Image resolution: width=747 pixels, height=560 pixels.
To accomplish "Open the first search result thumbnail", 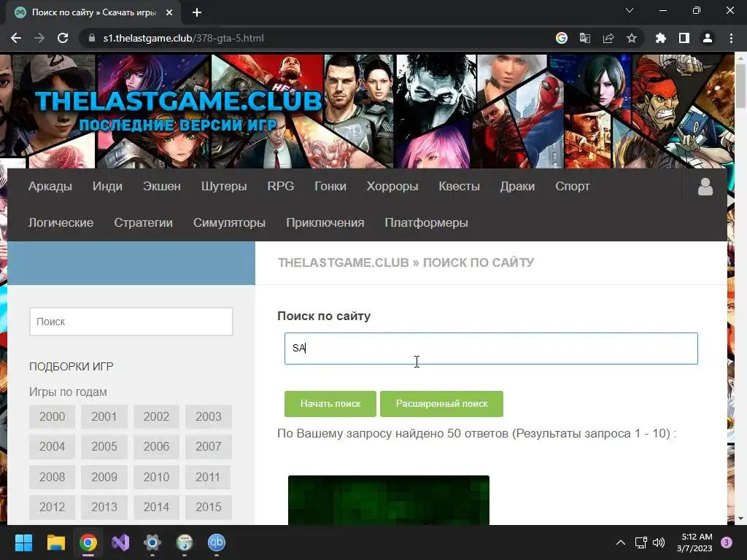I will pyautogui.click(x=389, y=500).
